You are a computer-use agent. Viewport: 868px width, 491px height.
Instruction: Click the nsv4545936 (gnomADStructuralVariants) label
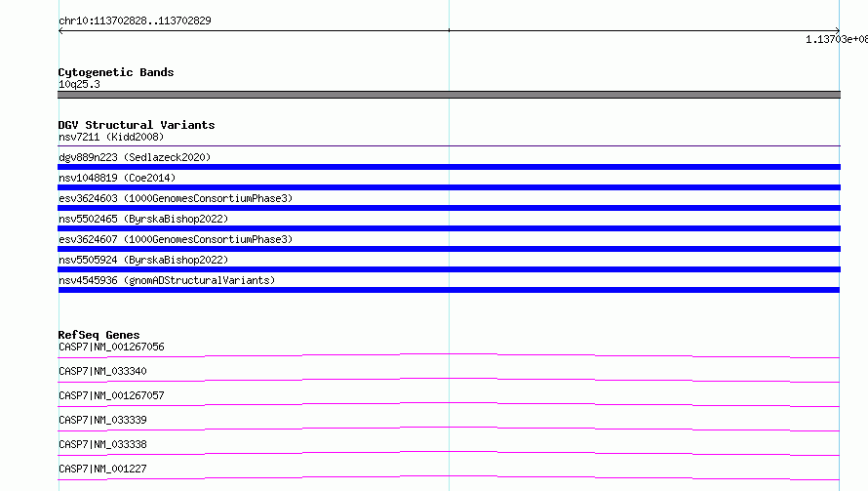tap(167, 280)
